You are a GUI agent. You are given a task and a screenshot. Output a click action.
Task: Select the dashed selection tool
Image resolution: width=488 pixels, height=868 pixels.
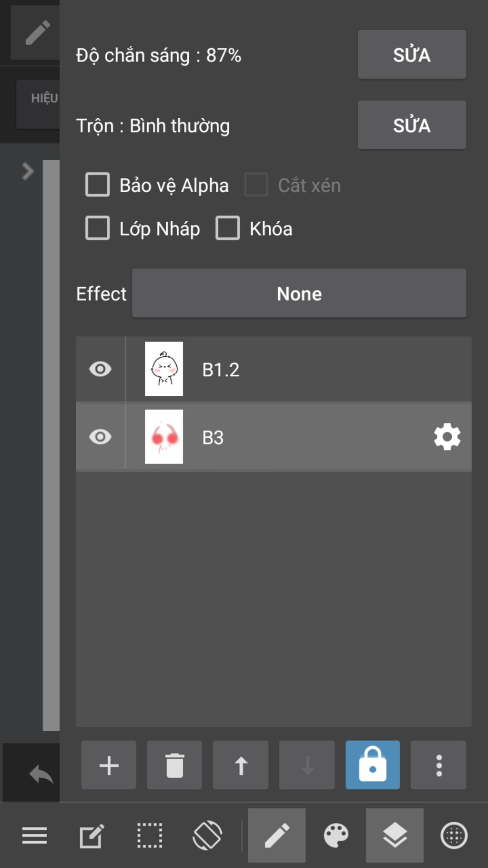point(150,836)
